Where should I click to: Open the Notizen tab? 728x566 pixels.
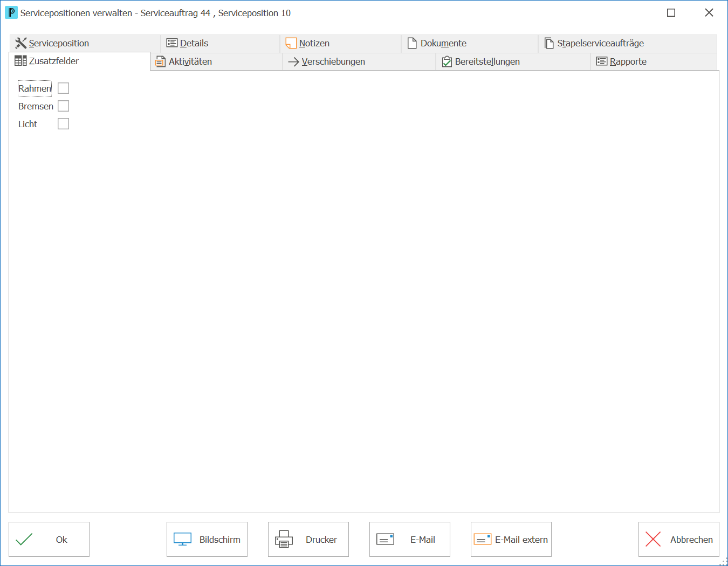[x=341, y=44]
